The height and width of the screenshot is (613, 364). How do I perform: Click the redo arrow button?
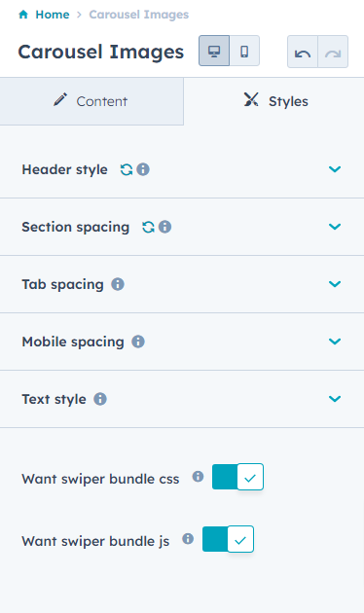[333, 52]
